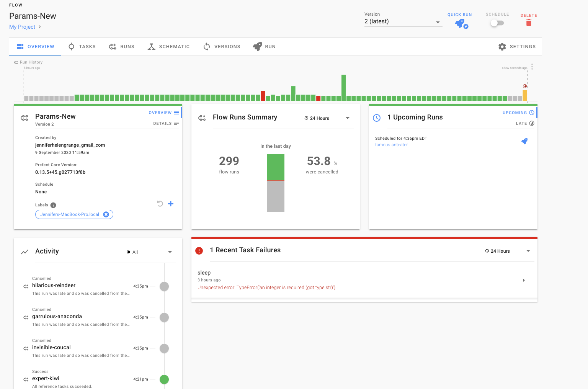Viewport: 588px width, 389px height.
Task: Select the gray timeline dot for hilarious-reindeer
Action: [164, 286]
